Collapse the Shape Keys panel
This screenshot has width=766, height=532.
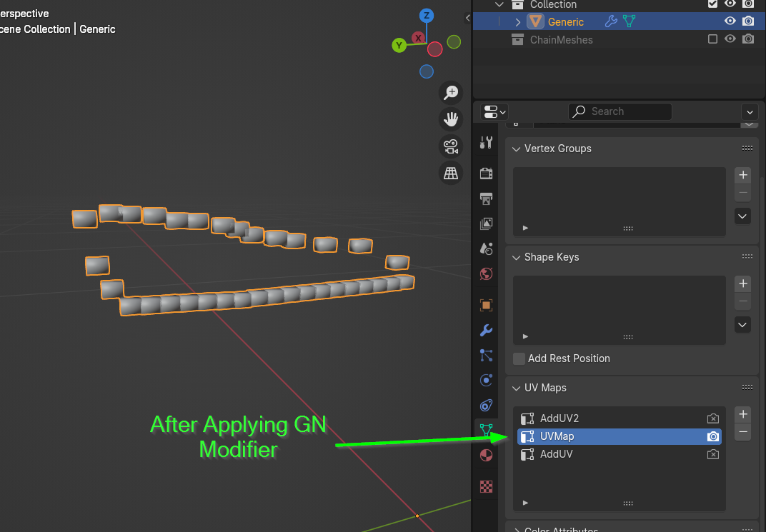pos(517,258)
